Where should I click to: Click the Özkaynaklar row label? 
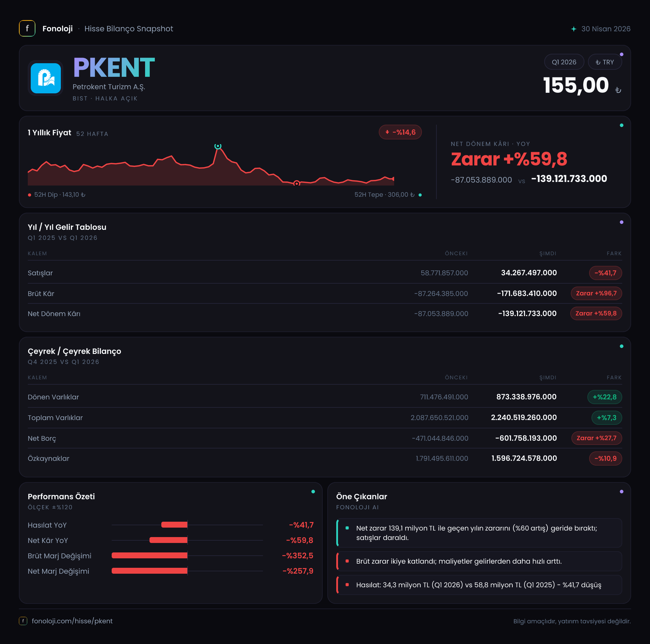click(x=48, y=458)
